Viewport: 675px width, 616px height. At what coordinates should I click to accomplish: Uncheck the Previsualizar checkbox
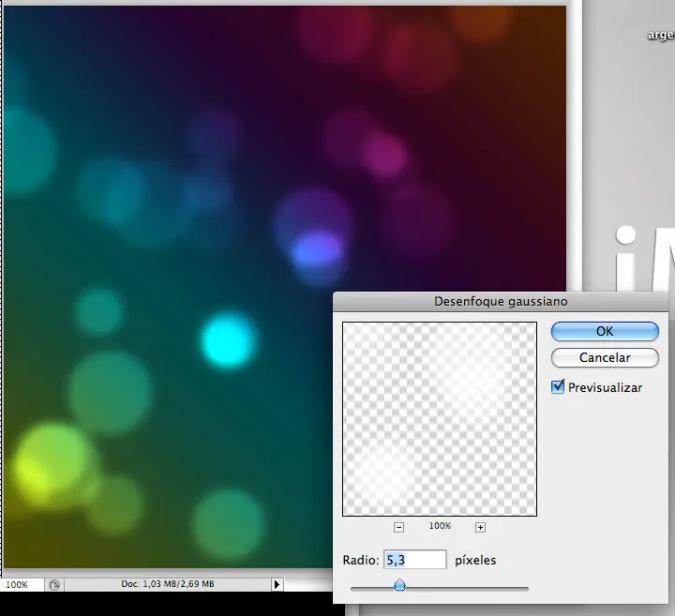pos(558,386)
